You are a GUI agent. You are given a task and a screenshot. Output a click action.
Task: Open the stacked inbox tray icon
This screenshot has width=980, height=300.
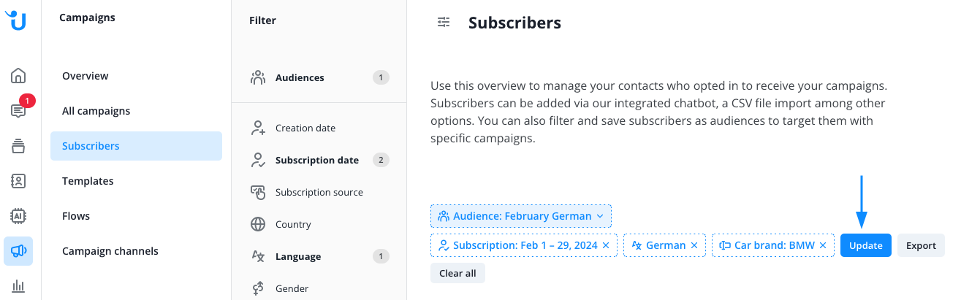click(x=18, y=146)
